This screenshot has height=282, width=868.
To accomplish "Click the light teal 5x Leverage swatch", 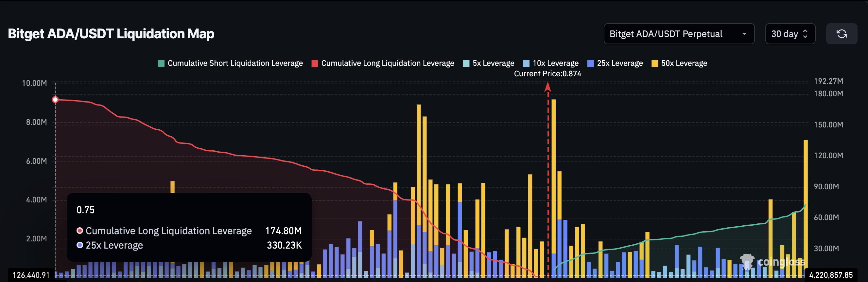I will (466, 64).
